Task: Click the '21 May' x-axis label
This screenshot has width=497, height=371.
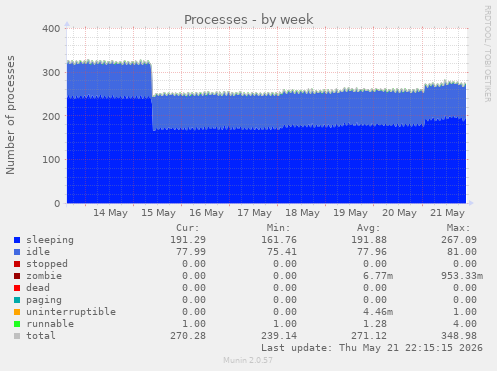Action: (447, 213)
